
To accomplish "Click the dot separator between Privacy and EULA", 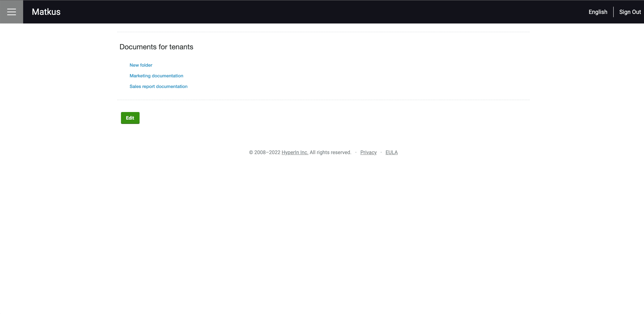I will tap(381, 152).
